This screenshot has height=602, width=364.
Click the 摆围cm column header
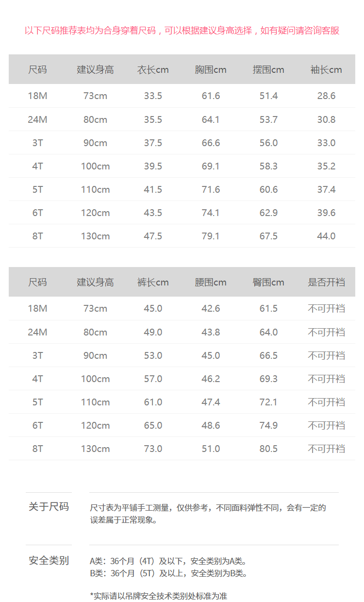(x=268, y=69)
